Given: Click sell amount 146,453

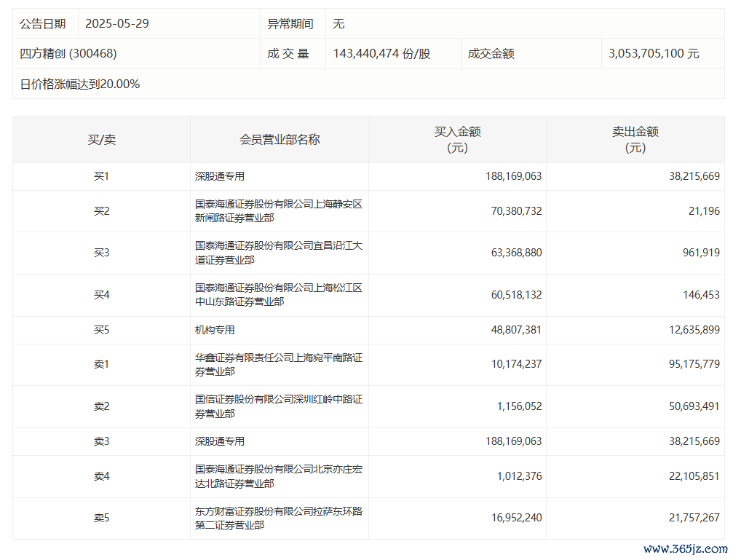Looking at the screenshot, I should pyautogui.click(x=701, y=295).
